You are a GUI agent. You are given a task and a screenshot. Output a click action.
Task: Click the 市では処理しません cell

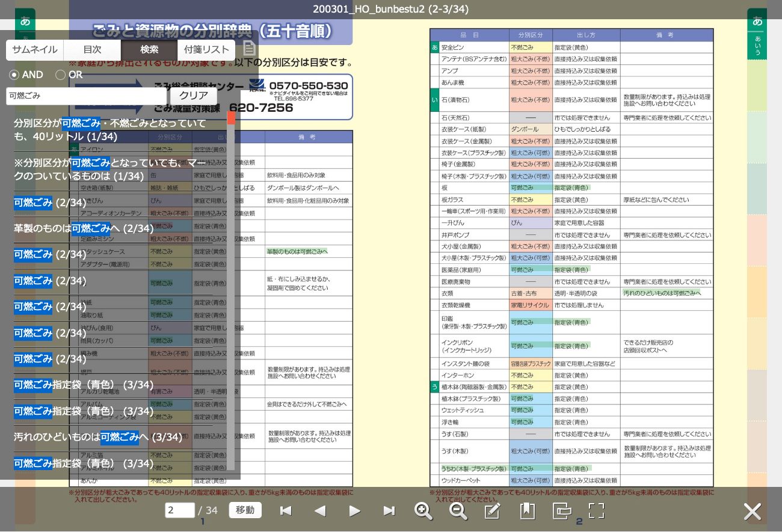[586, 305]
